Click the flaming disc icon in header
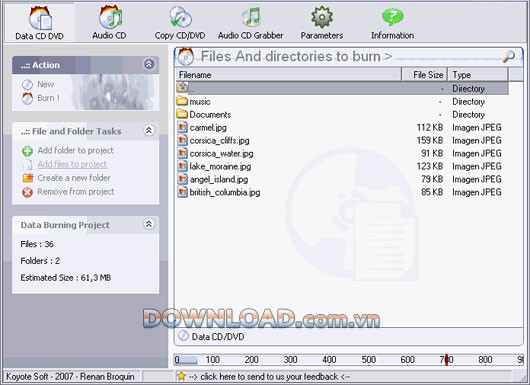This screenshot has height=385, width=530. pyautogui.click(x=186, y=56)
